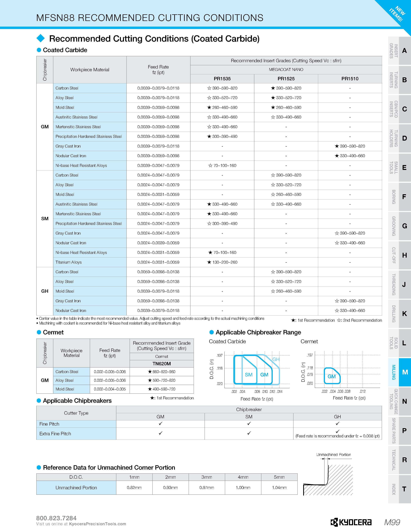Image resolution: width=411 pixels, height=532 pixels.
Task: Select the PR1535 column header
Action: [222, 79]
